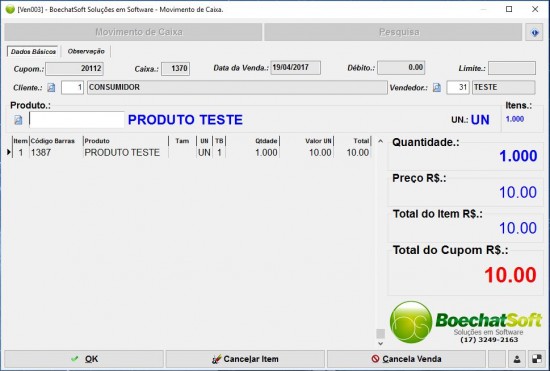Open the Vendedor search icon

pos(437,87)
